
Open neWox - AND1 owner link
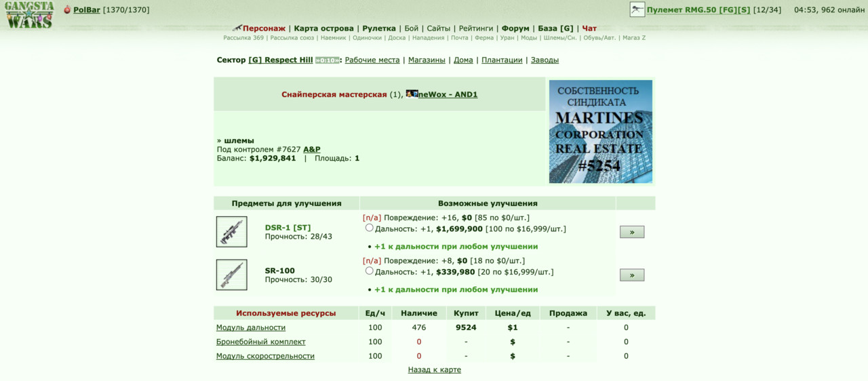(x=448, y=94)
